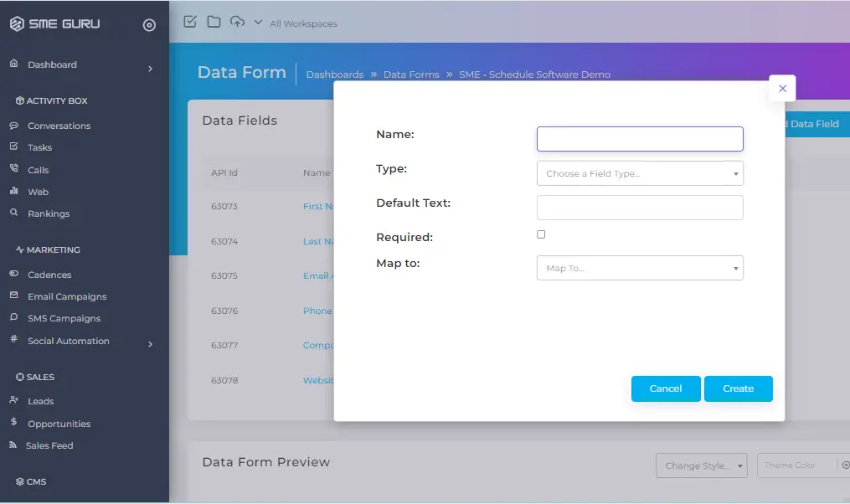Expand the Map To dropdown
The image size is (850, 504).
coord(640,268)
